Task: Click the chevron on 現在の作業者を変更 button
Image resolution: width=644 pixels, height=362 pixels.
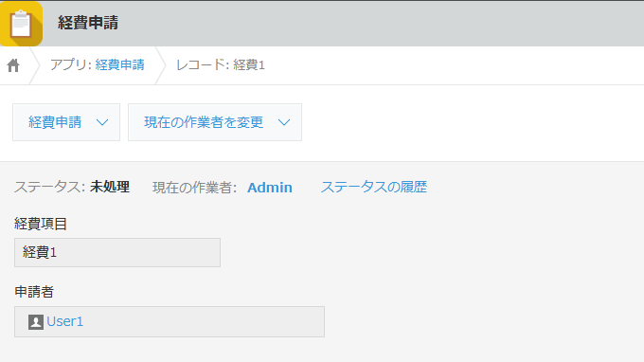Action: click(x=284, y=122)
